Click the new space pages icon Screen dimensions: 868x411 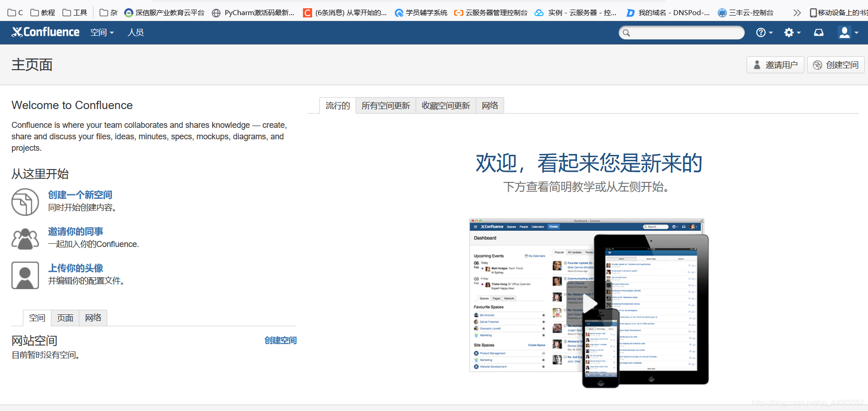pos(25,202)
